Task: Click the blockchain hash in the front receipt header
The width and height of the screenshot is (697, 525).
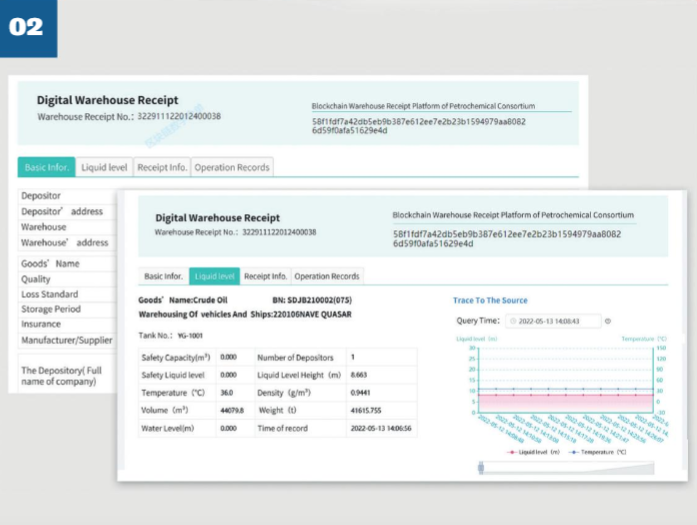Action: point(507,238)
